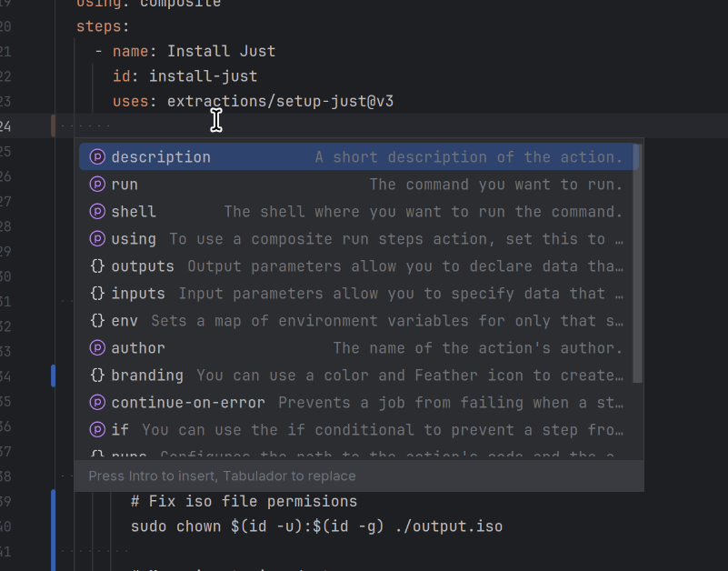
Task: Place cursor on extractions/setup-just@v3 text
Action: coord(280,101)
